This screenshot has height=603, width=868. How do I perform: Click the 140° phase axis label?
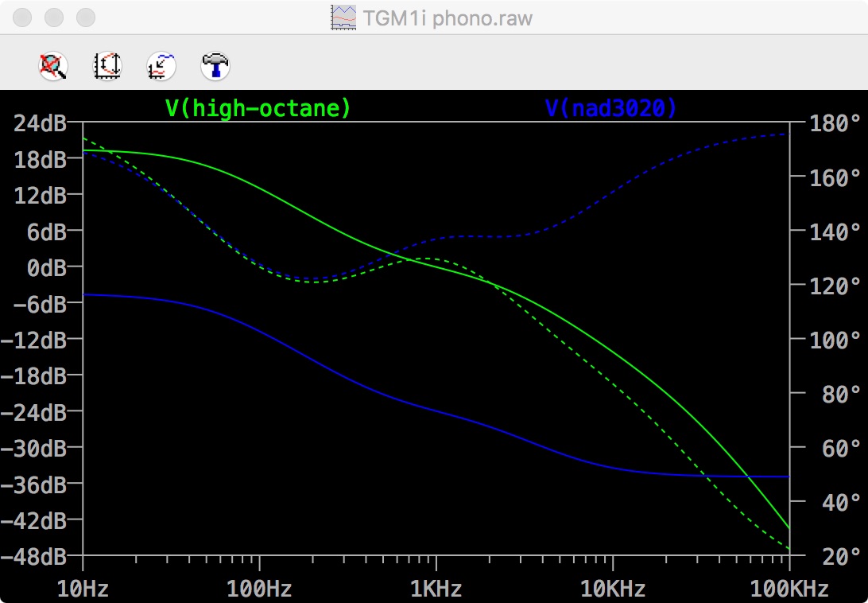coord(835,231)
